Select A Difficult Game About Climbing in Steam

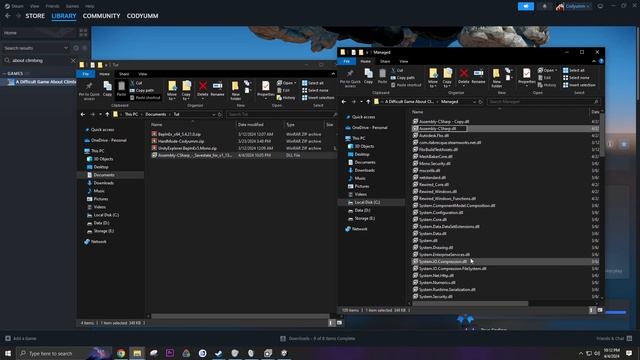(42, 82)
